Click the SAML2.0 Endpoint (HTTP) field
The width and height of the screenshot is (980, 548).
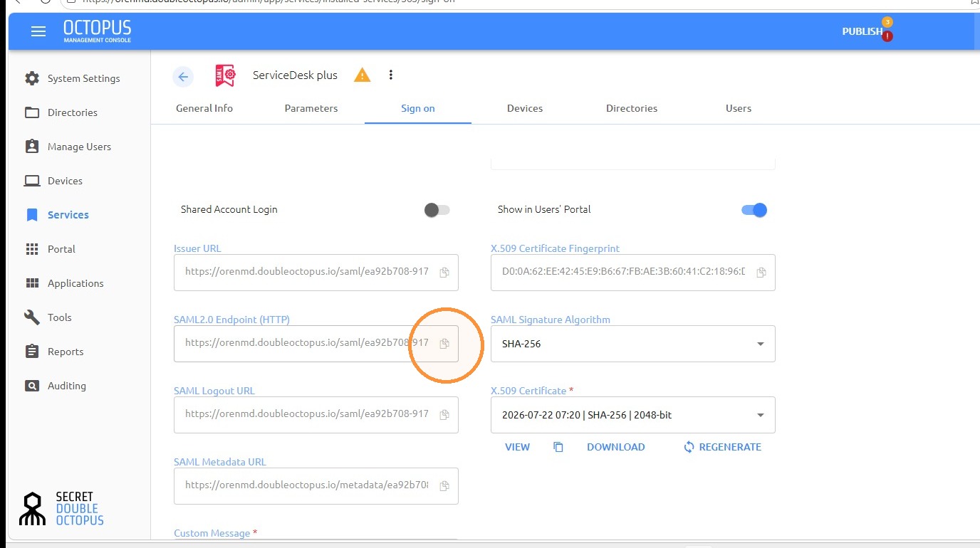click(x=316, y=344)
